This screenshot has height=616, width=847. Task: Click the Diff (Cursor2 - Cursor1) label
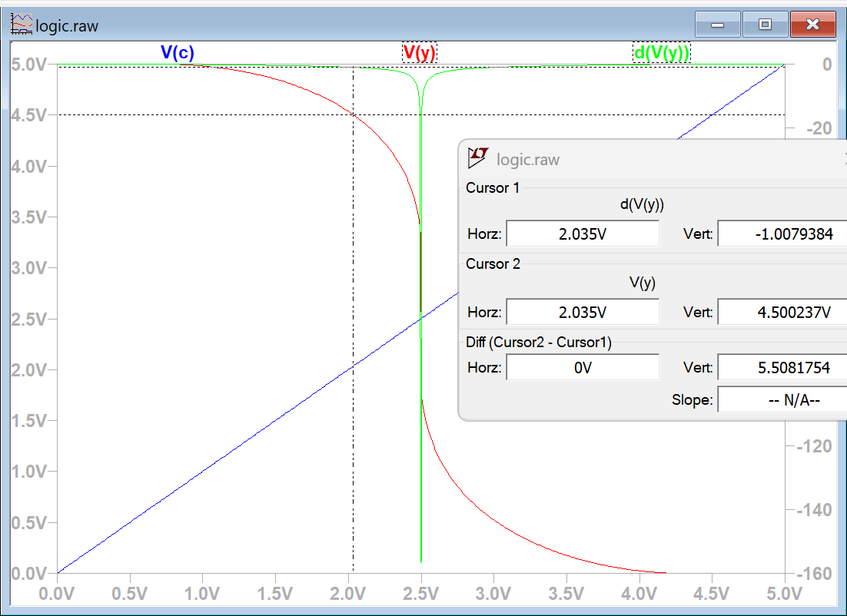click(x=539, y=343)
